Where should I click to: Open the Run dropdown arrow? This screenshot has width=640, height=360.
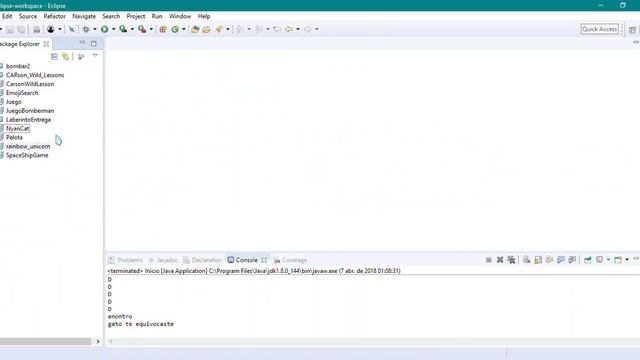click(113, 29)
